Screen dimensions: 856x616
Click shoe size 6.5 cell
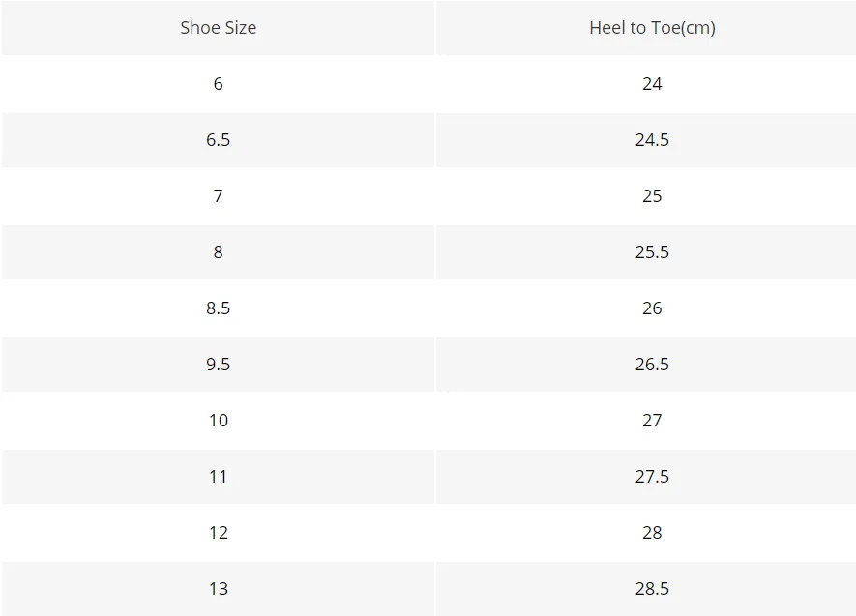[x=219, y=140]
